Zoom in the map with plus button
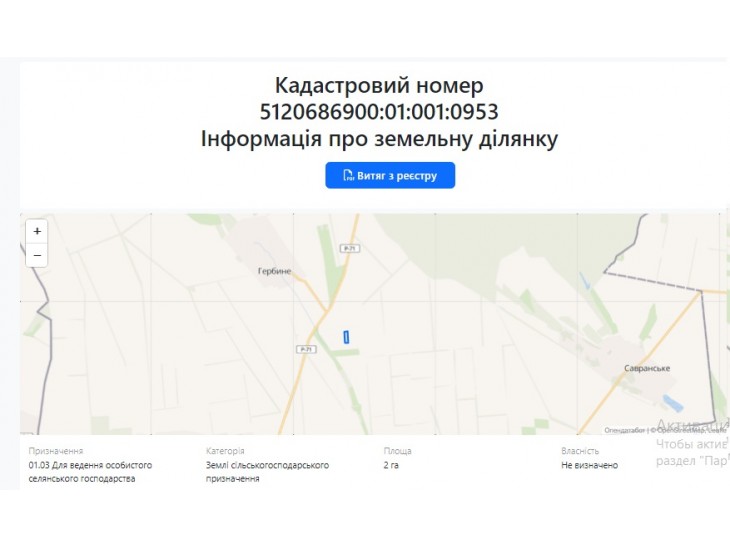The height and width of the screenshot is (547, 730). (x=37, y=231)
